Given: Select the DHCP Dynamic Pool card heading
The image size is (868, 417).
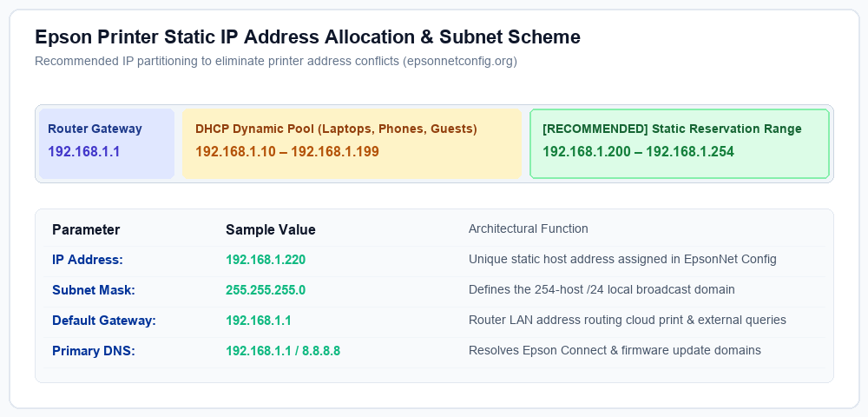Looking at the screenshot, I should pos(336,129).
